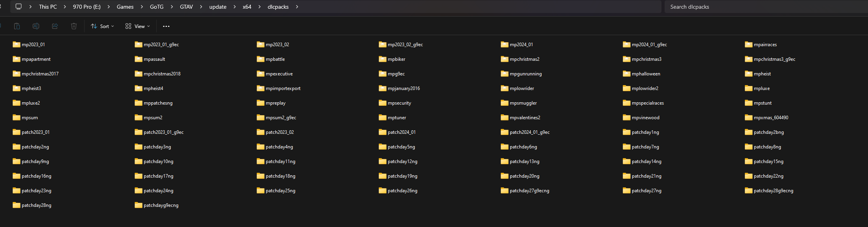The height and width of the screenshot is (227, 868).
Task: Select the mpexecutive folder icon
Action: (261, 73)
